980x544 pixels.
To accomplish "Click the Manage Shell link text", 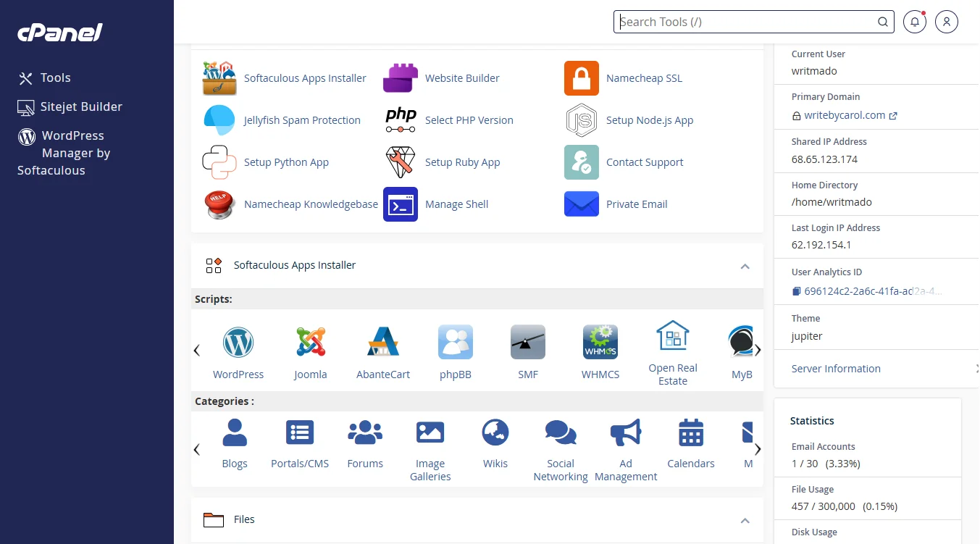I will point(456,204).
